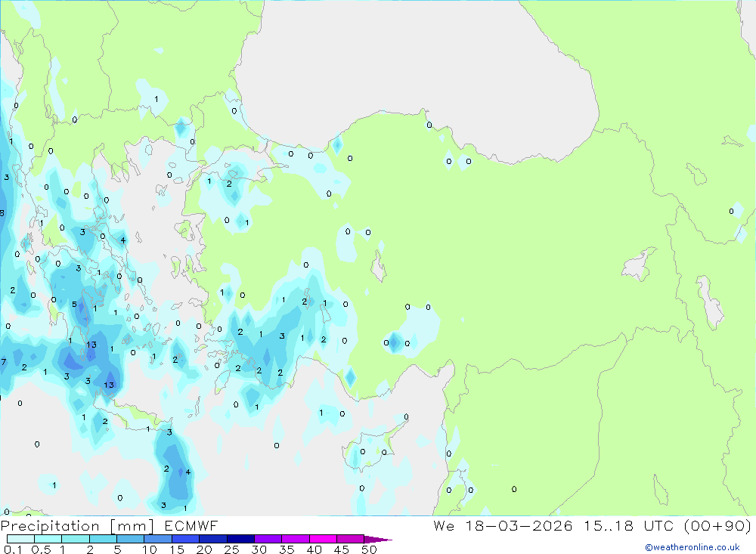This screenshot has width=756, height=554.
Task: Click the 20–25 mm dark blue swatch
Action: click(213, 539)
